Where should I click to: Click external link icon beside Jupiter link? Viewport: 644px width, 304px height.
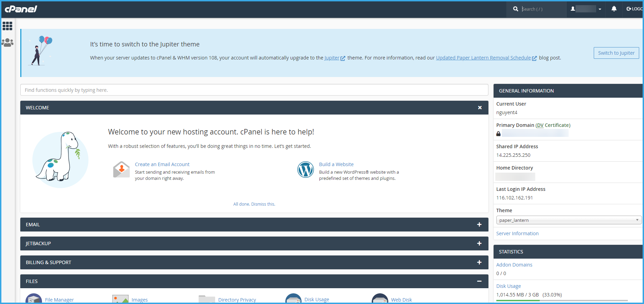coord(343,58)
